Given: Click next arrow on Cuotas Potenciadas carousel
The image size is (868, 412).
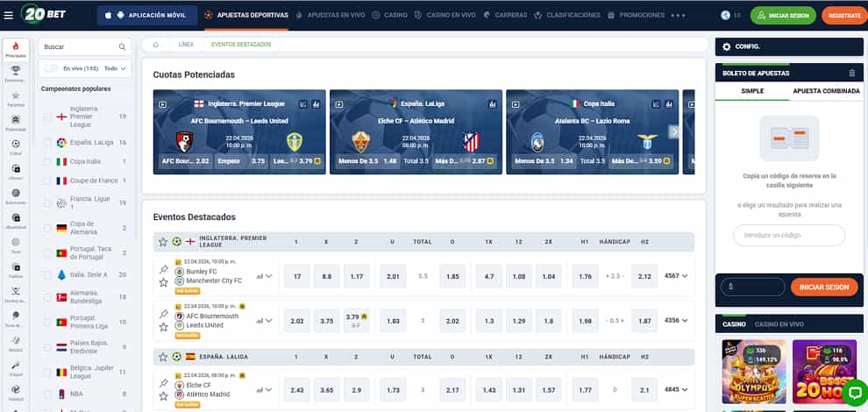Looking at the screenshot, I should point(673,131).
